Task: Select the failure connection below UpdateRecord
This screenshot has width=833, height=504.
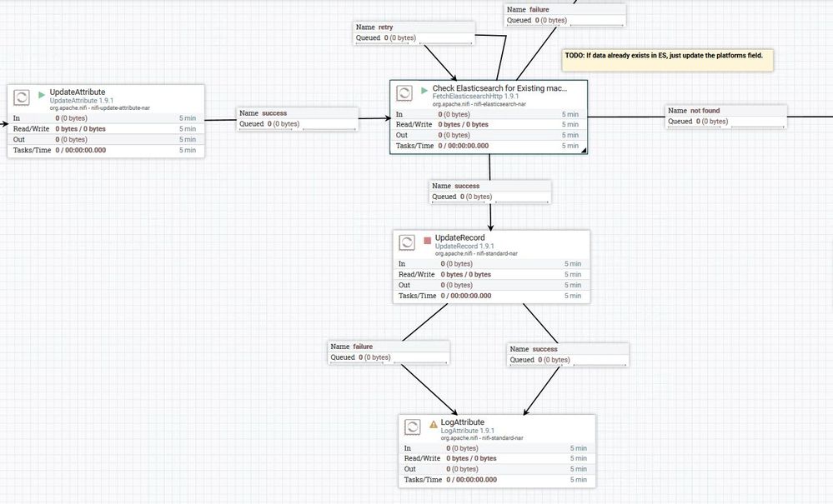Action: click(x=389, y=352)
